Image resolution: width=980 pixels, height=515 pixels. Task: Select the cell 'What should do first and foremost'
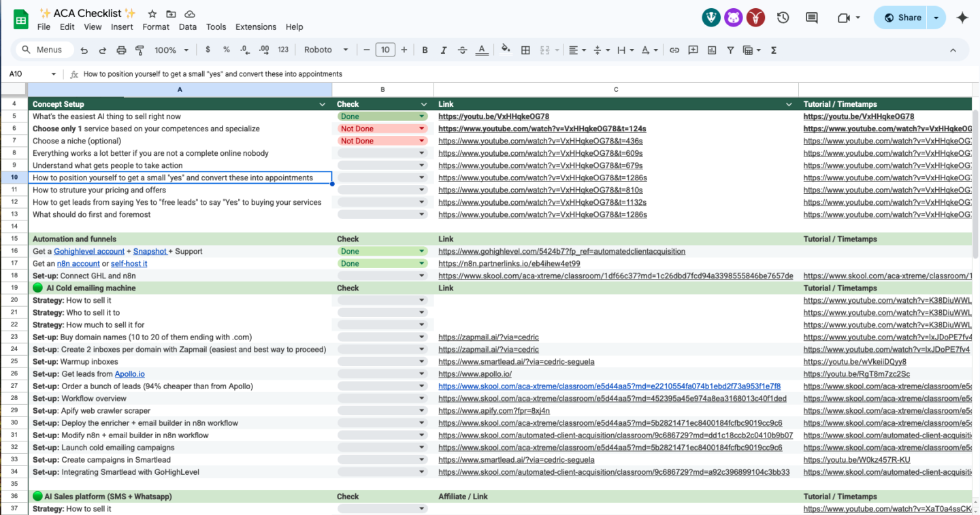(x=180, y=215)
